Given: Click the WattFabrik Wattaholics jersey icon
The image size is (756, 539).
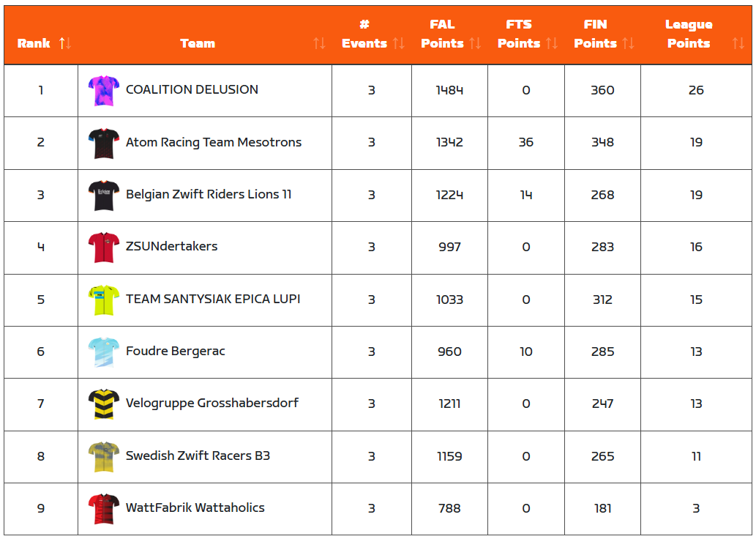Looking at the screenshot, I should [x=103, y=509].
